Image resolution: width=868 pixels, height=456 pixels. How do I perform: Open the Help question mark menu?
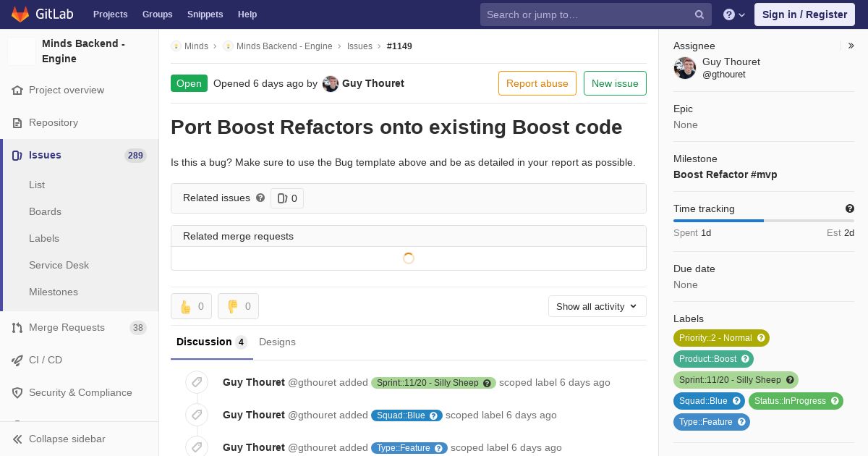(x=734, y=14)
